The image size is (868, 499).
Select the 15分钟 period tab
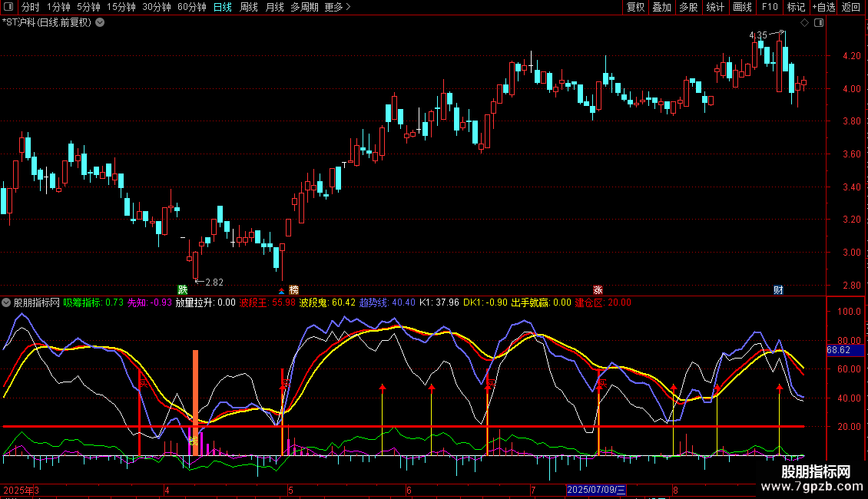121,7
